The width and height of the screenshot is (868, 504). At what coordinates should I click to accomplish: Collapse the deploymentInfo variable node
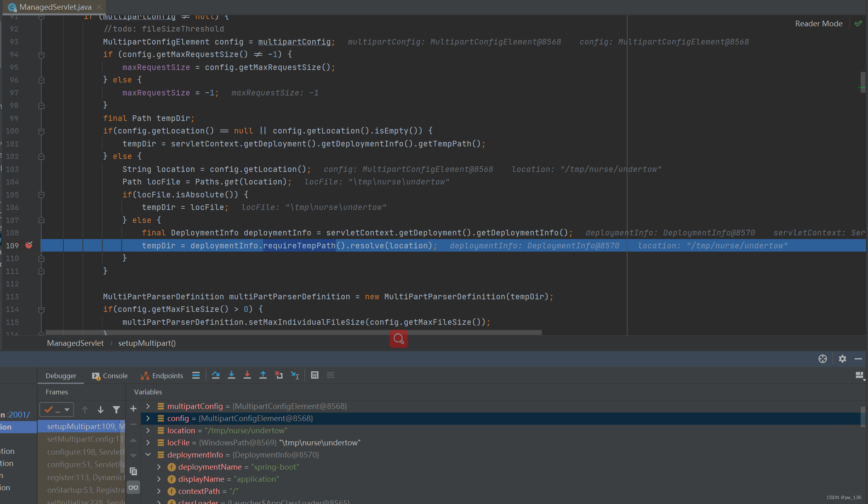pos(148,455)
